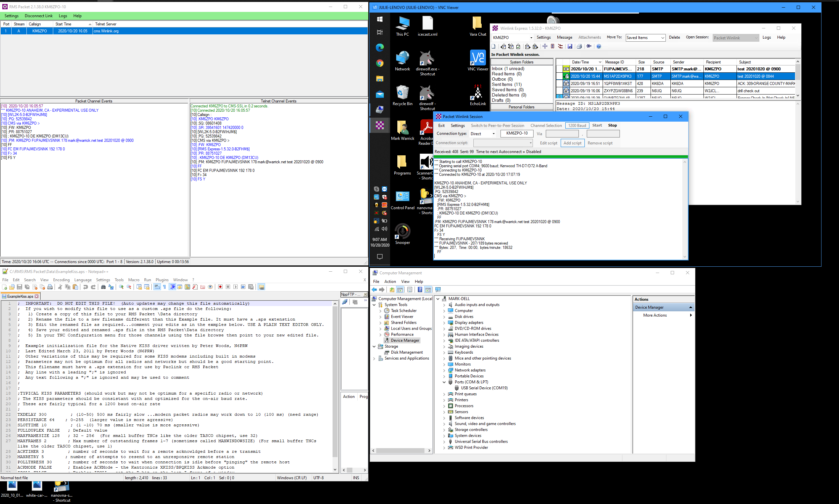
Task: Click Chrome icon on remote taskbar
Action: pos(380,63)
